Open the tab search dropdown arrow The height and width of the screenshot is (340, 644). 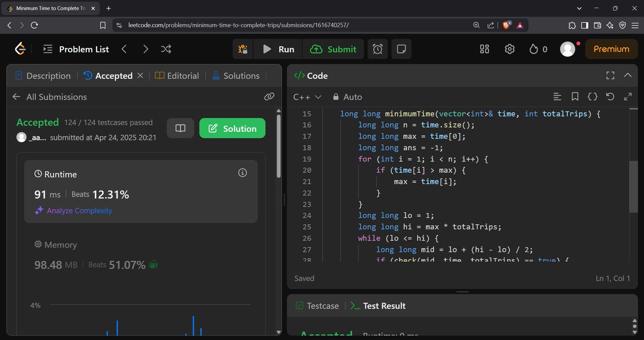tap(579, 9)
